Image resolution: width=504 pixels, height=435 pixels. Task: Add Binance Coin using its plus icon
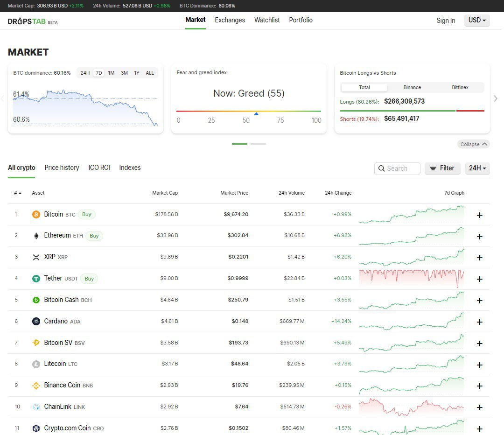point(480,386)
